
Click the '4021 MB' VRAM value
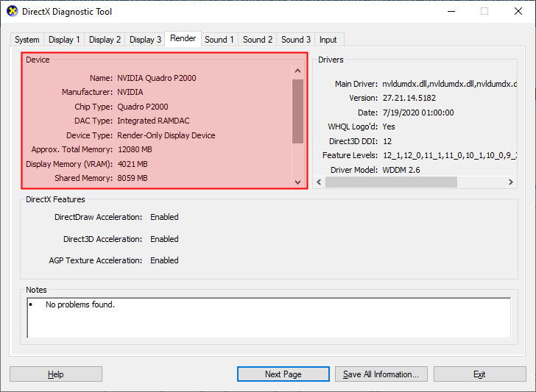coord(133,164)
